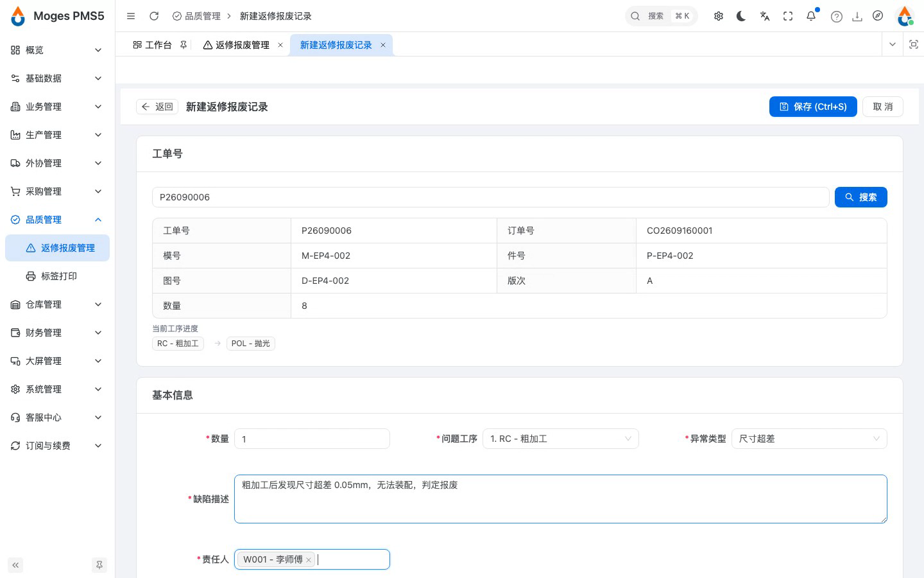Open the 异常类型 dropdown
Screen dimensions: 924x578
click(x=809, y=439)
